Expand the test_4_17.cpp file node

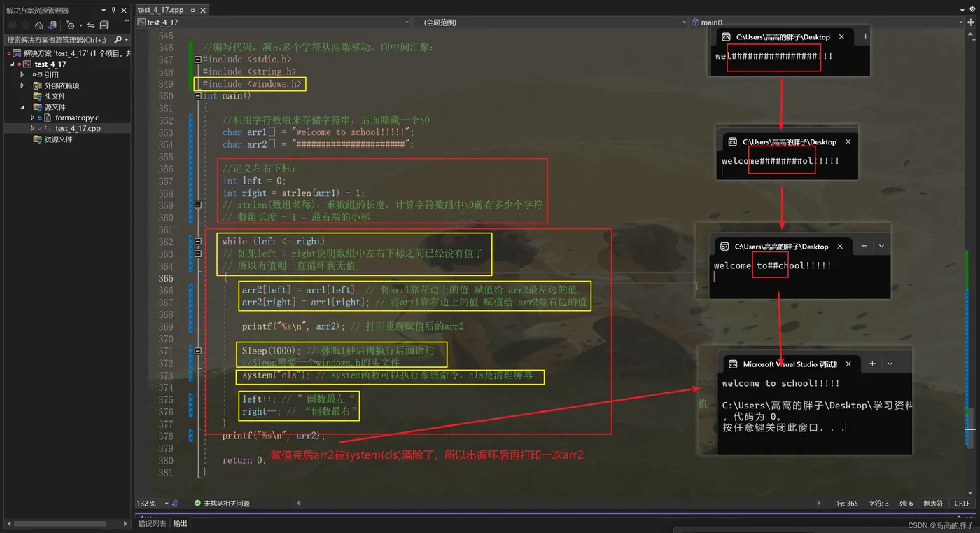point(32,128)
